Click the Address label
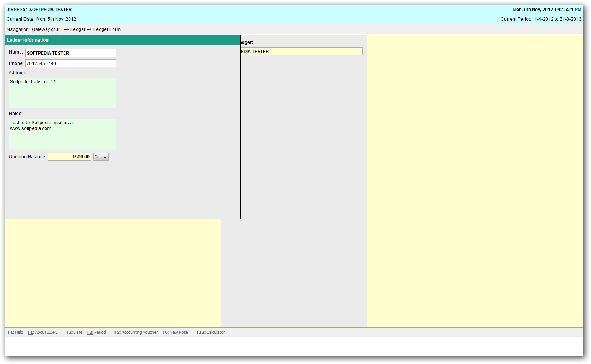The height and width of the screenshot is (364, 591). click(18, 73)
